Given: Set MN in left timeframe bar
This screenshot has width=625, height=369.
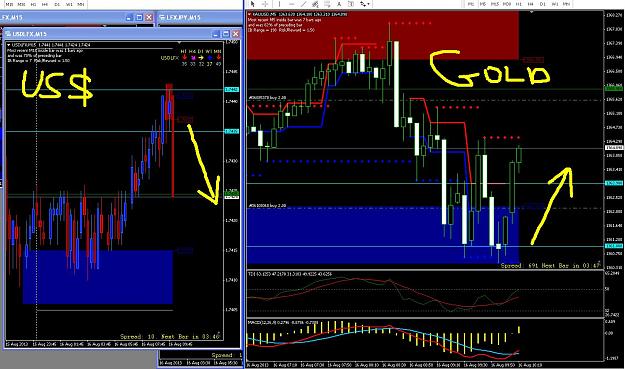Looking at the screenshot, I should 81,4.
